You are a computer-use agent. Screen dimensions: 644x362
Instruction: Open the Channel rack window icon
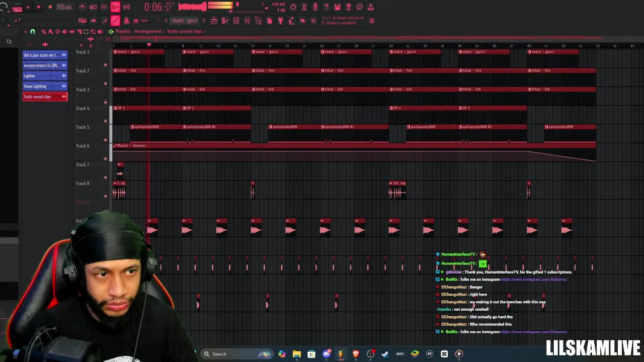236,21
